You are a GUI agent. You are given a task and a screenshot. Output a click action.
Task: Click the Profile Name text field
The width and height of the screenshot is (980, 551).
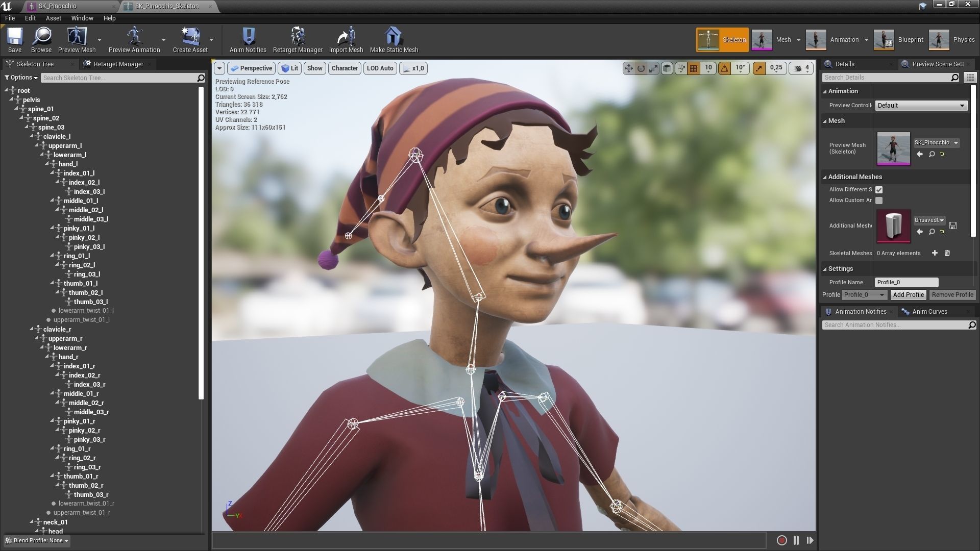[x=906, y=282]
